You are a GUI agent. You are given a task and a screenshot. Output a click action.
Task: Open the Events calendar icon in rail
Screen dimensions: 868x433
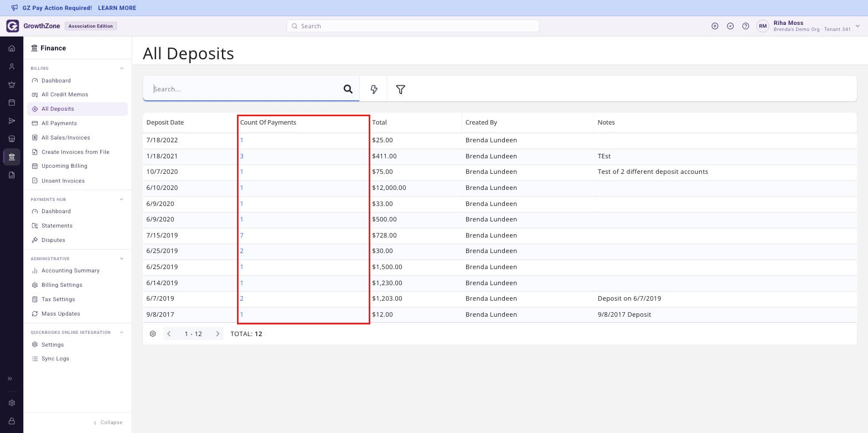pyautogui.click(x=12, y=102)
